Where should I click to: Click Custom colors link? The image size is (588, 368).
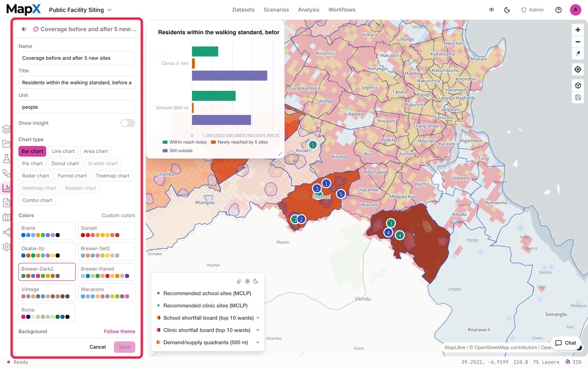pyautogui.click(x=118, y=215)
